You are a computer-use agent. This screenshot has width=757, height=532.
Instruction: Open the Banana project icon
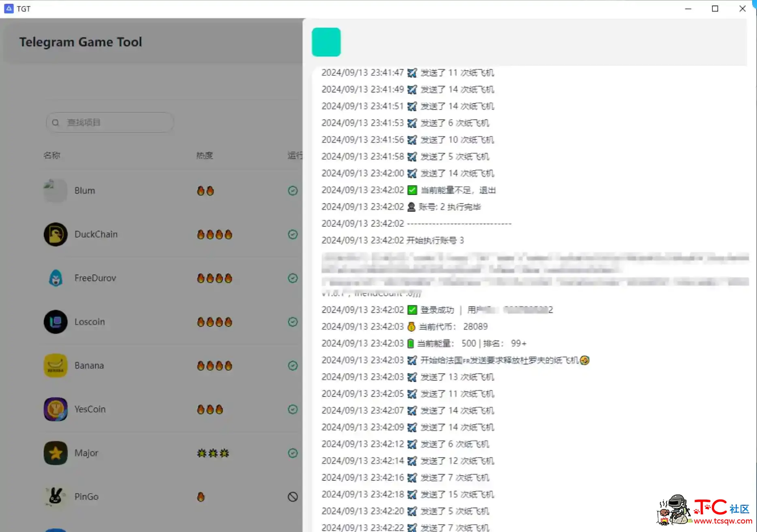click(56, 365)
